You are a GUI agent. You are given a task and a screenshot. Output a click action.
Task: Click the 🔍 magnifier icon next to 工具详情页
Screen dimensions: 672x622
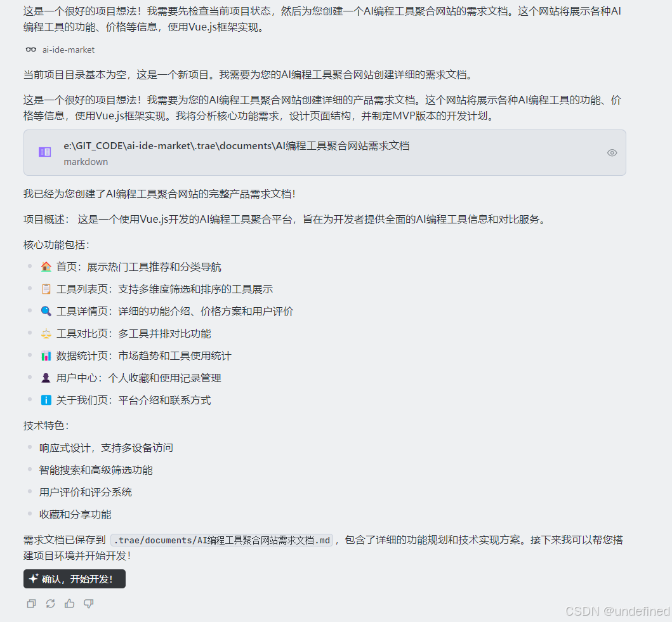click(46, 311)
